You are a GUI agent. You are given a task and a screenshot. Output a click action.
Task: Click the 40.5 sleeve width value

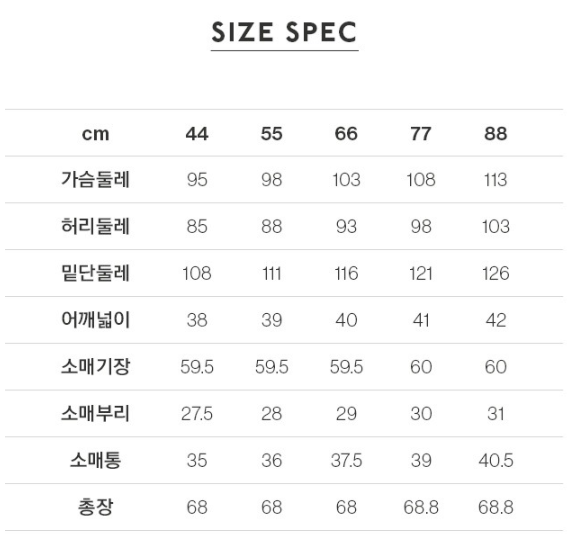click(496, 460)
